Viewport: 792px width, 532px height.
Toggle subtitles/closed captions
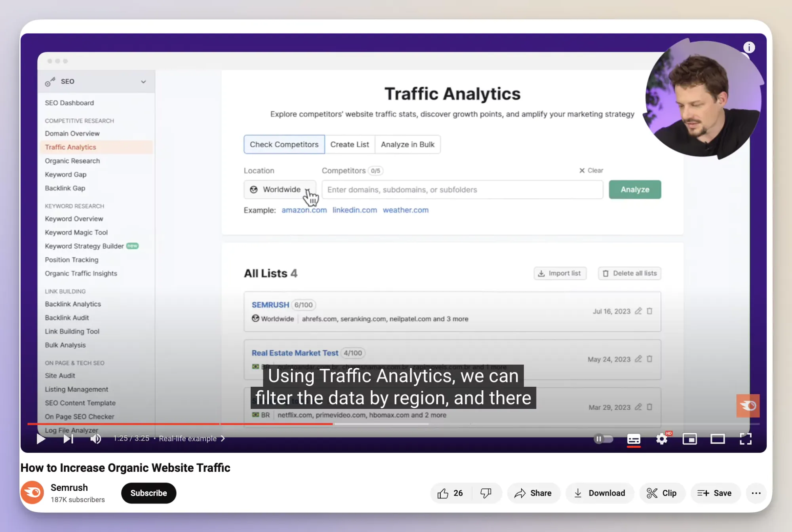634,439
